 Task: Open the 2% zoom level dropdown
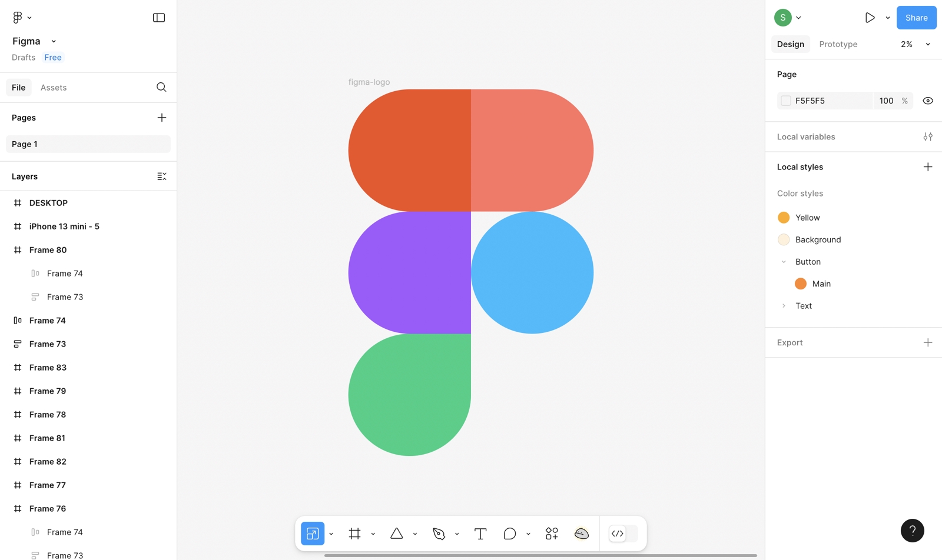[x=915, y=44]
